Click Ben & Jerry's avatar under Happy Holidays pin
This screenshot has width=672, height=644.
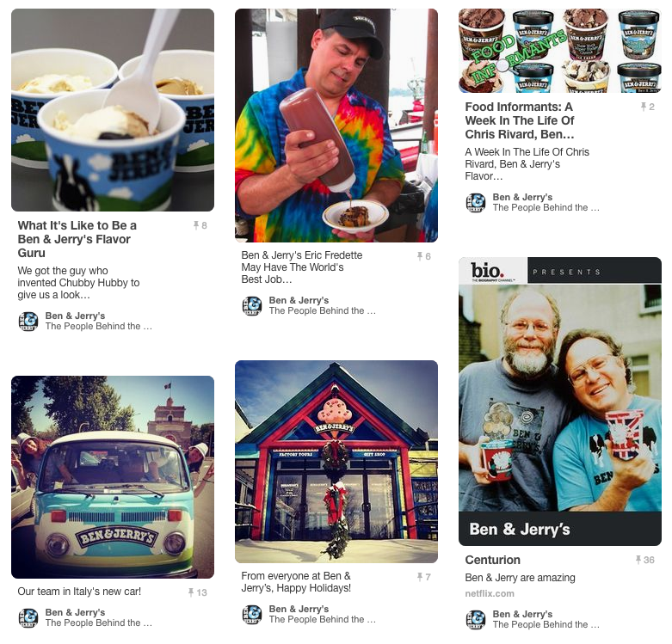coord(252,615)
